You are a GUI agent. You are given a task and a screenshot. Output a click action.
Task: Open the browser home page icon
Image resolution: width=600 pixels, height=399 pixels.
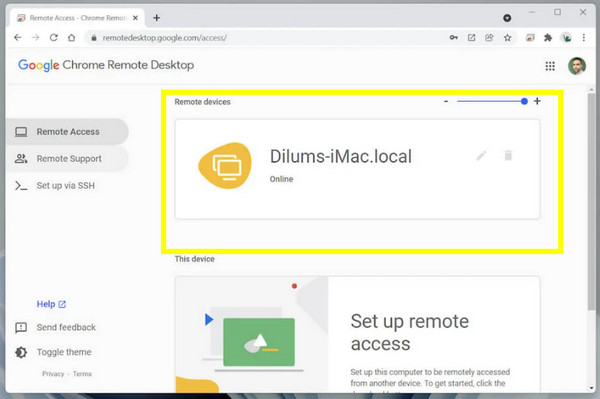point(72,37)
